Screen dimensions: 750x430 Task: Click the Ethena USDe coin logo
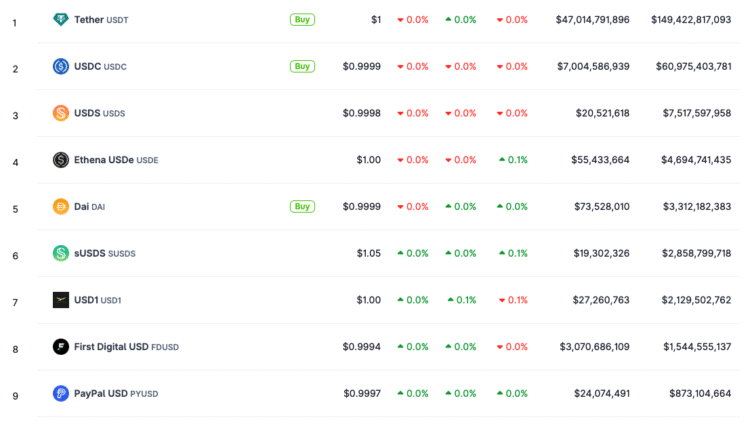[x=61, y=160]
